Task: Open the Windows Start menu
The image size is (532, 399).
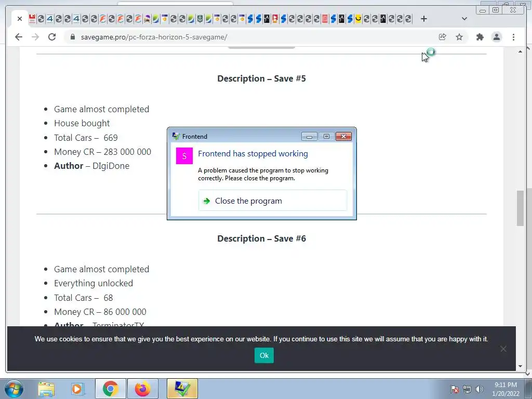Action: pos(14,389)
